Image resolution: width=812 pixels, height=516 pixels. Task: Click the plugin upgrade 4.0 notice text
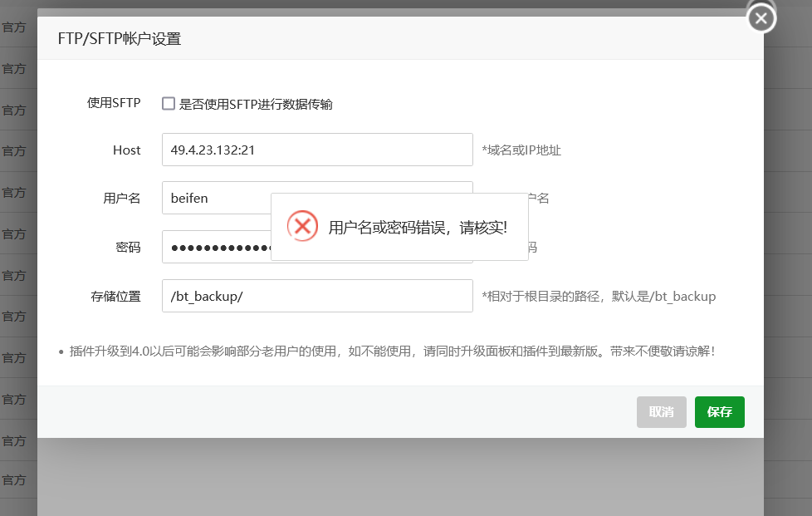[392, 351]
